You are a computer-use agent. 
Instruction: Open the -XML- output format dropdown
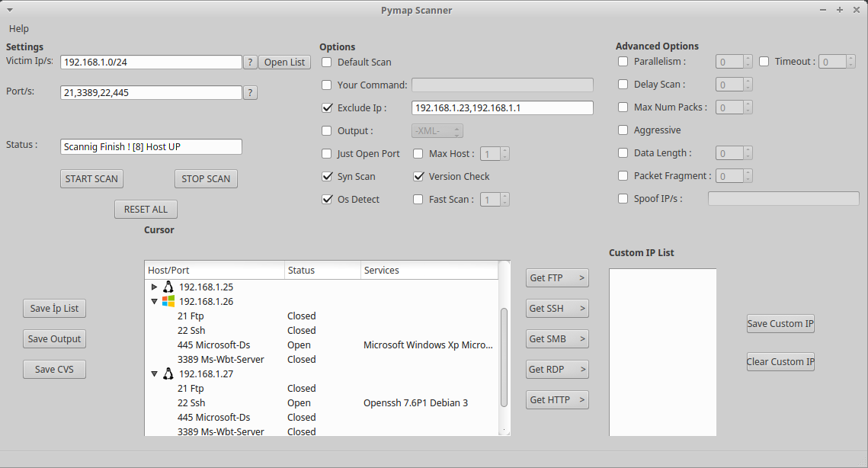[x=437, y=130]
